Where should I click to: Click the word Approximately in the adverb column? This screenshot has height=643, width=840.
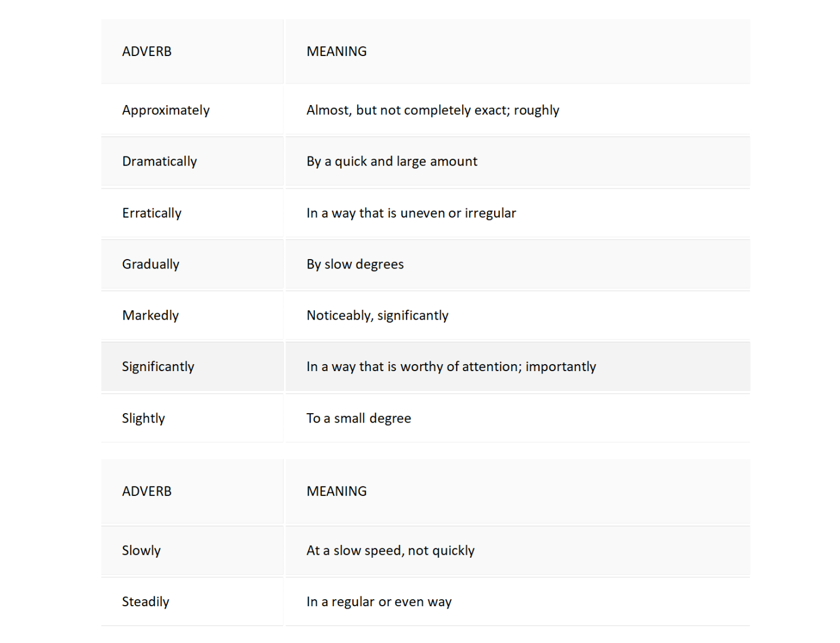tap(166, 110)
